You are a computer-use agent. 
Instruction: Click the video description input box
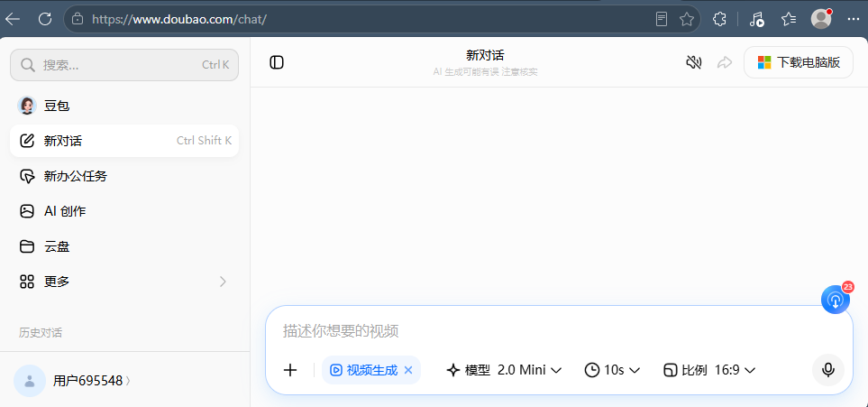(x=559, y=331)
